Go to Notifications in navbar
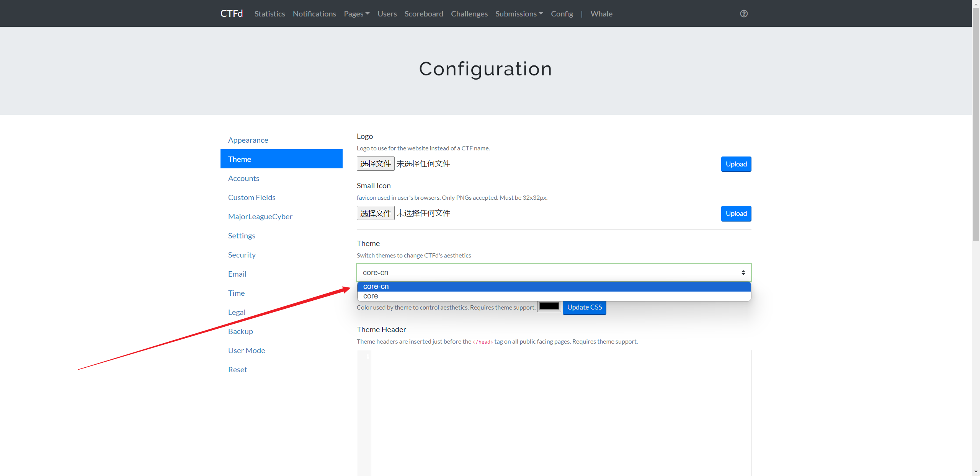Viewport: 980px width, 476px height. pyautogui.click(x=314, y=14)
